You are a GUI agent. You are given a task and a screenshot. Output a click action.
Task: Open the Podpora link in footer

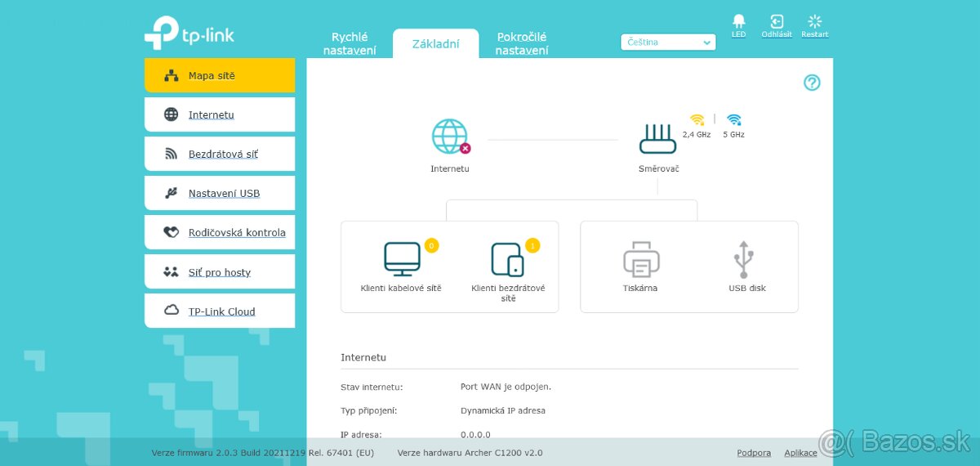coord(754,453)
